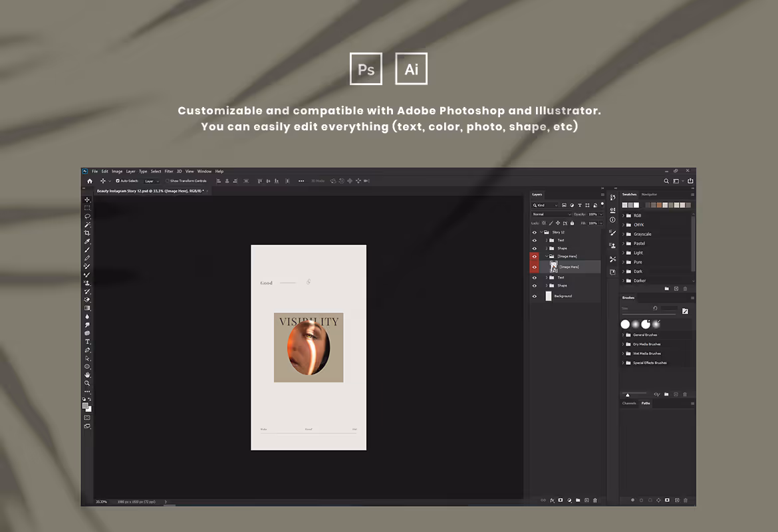Image resolution: width=778 pixels, height=532 pixels.
Task: Enable Show Transform Controls checkbox
Action: click(167, 181)
